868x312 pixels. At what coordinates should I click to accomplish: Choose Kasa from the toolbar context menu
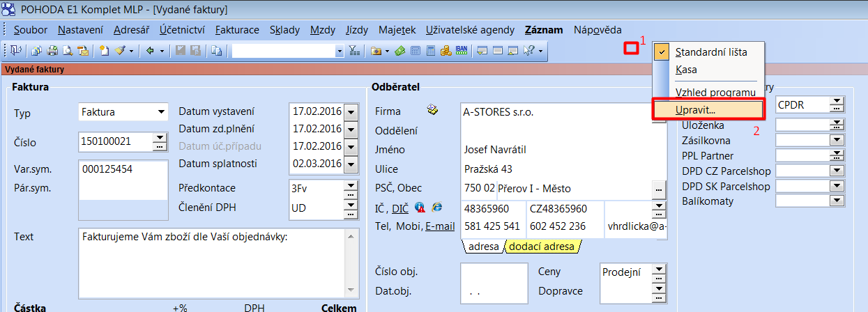[708, 70]
